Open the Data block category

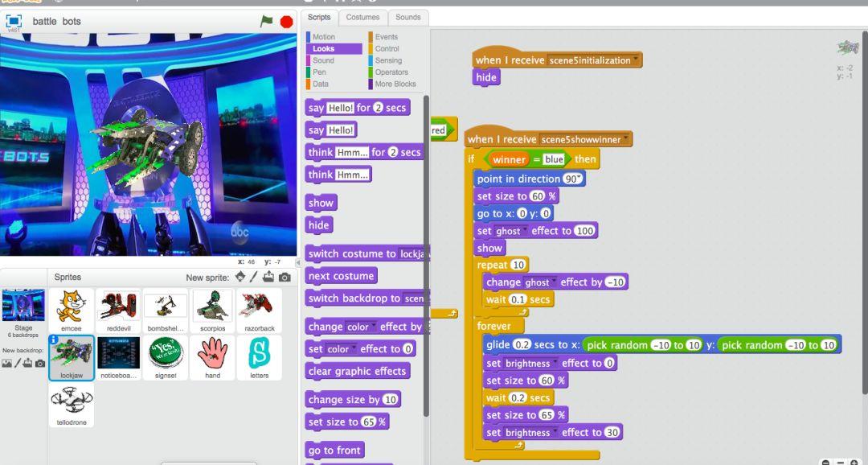[x=320, y=84]
